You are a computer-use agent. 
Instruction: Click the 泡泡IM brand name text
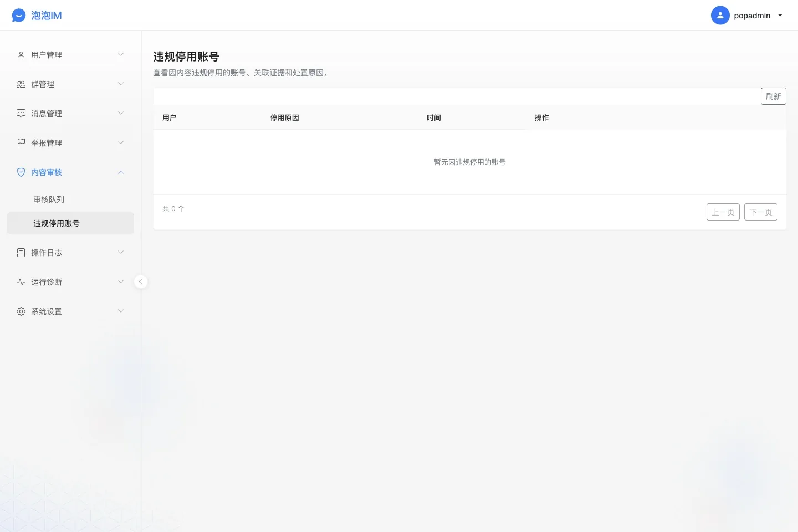pyautogui.click(x=47, y=16)
